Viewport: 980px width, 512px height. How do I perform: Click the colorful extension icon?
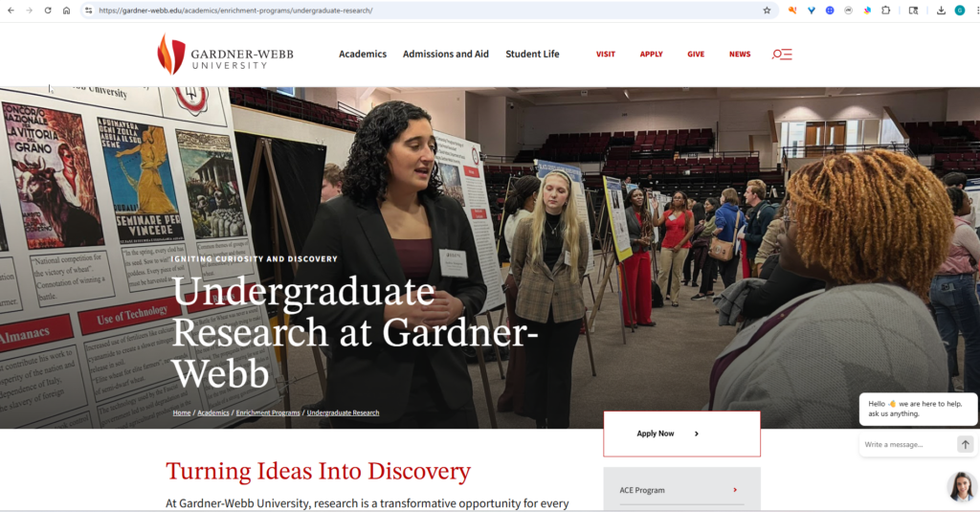(867, 11)
